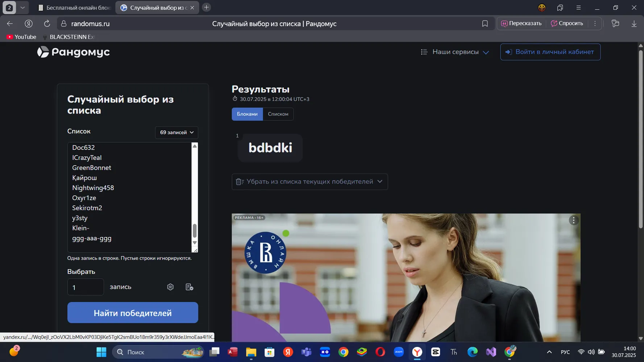644x362 pixels.
Task: Open a new browser tab
Action: coord(206,7)
